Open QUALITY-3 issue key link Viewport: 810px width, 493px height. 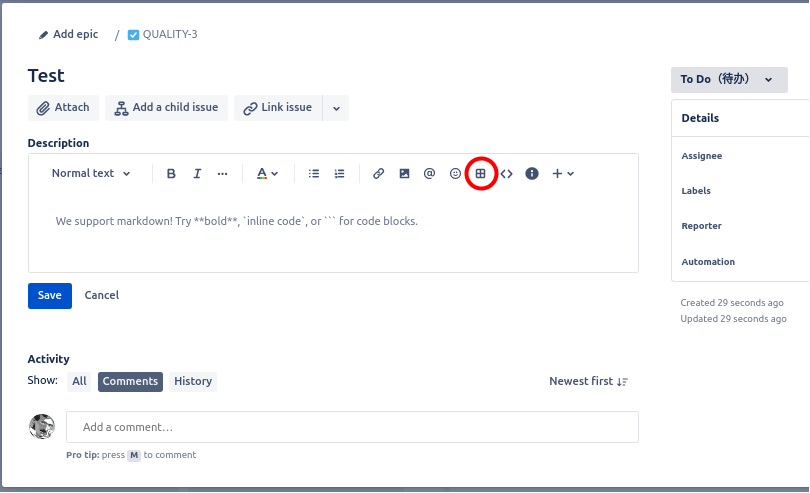(x=170, y=35)
